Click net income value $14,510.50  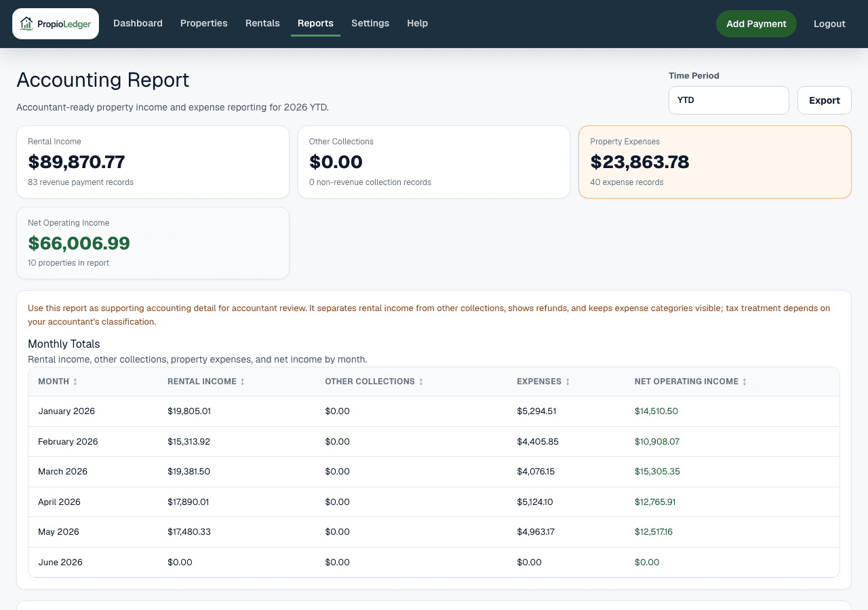pos(656,411)
